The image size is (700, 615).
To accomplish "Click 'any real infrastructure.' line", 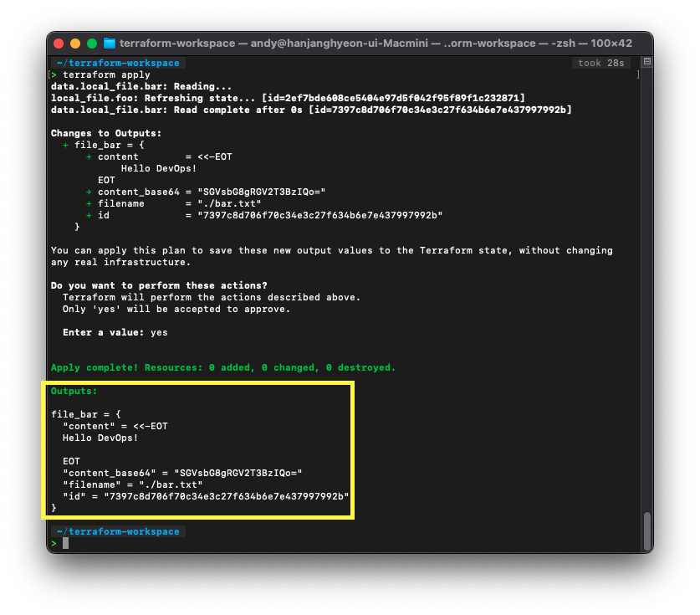I will pos(121,262).
